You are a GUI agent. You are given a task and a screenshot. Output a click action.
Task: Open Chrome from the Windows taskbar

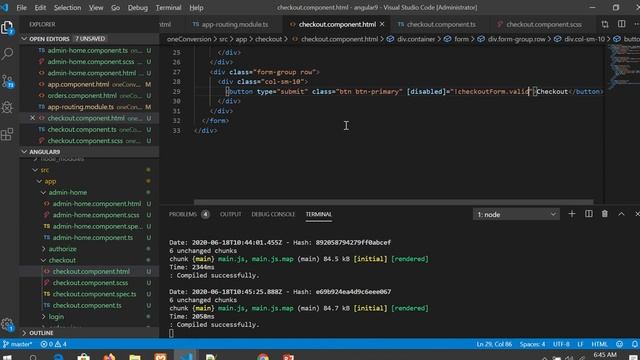point(263,357)
